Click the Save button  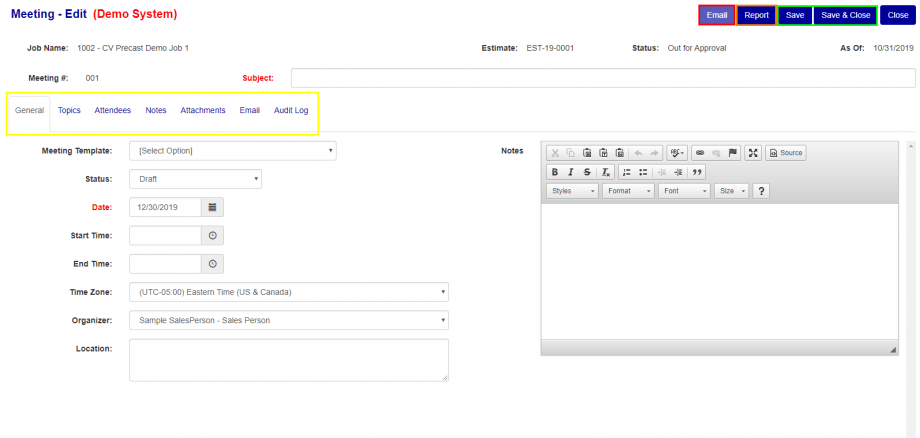click(x=795, y=15)
